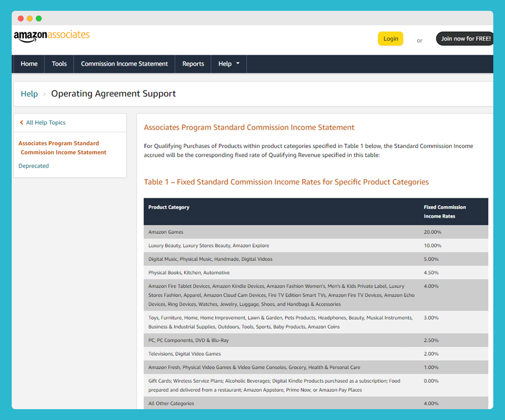
Task: Click the Help breadcrumb link
Action: [29, 94]
